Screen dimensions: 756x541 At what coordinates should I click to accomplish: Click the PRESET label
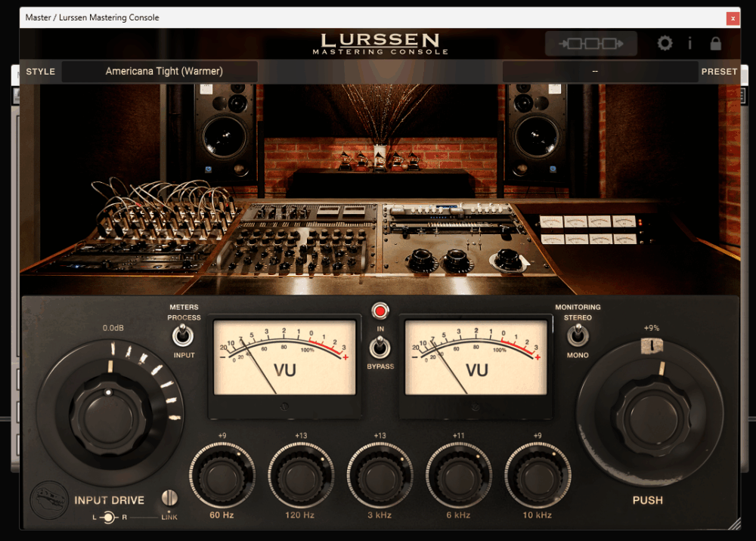click(x=719, y=71)
